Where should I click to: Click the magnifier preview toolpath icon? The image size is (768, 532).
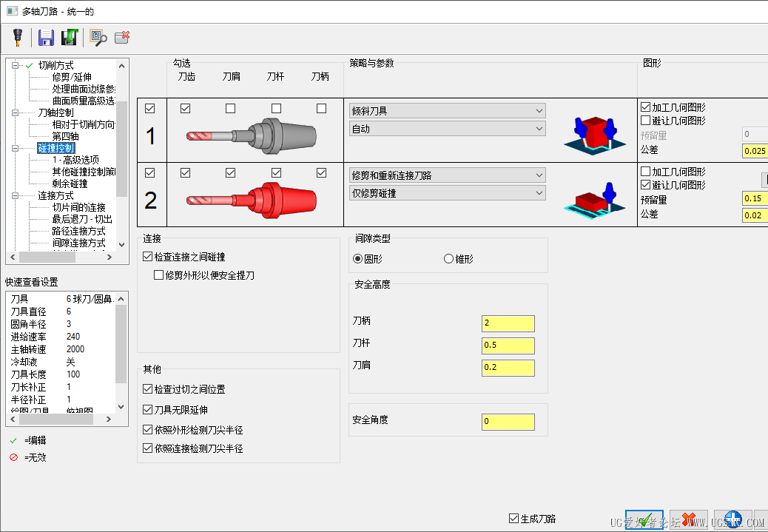[x=98, y=38]
